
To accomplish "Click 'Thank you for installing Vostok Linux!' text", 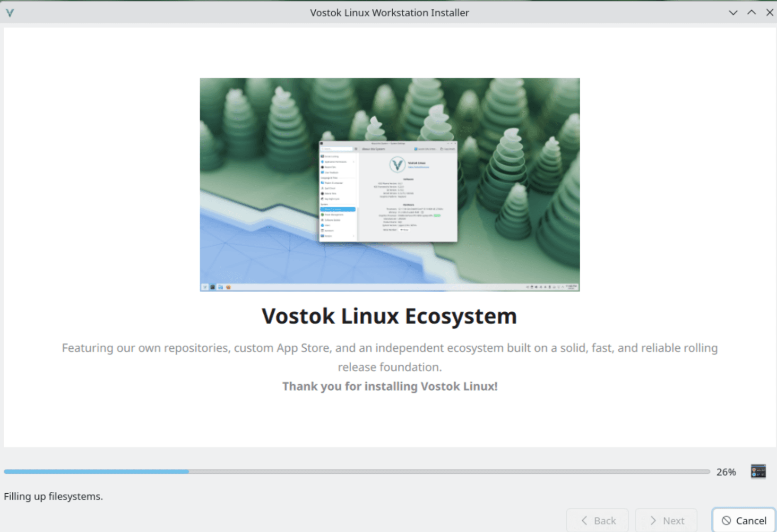I will pos(390,386).
